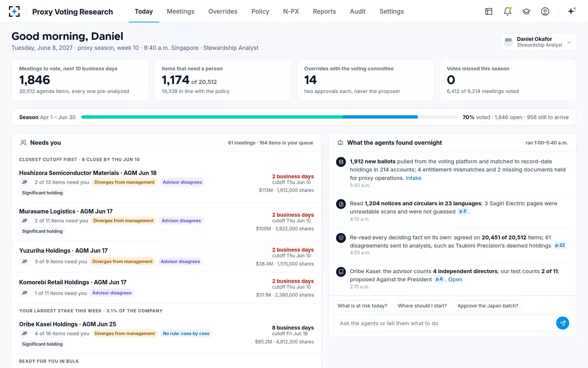
Task: Open the 'Meetings to vote' 1,846 card
Action: 80,80
